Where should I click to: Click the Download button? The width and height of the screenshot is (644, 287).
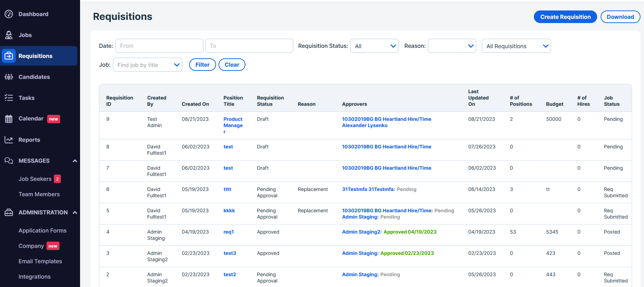pyautogui.click(x=620, y=17)
